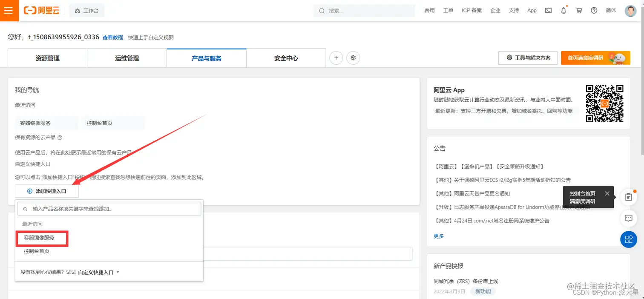Open the orange hamburger menu
Screen dimensions: 644x299
pyautogui.click(x=9, y=11)
